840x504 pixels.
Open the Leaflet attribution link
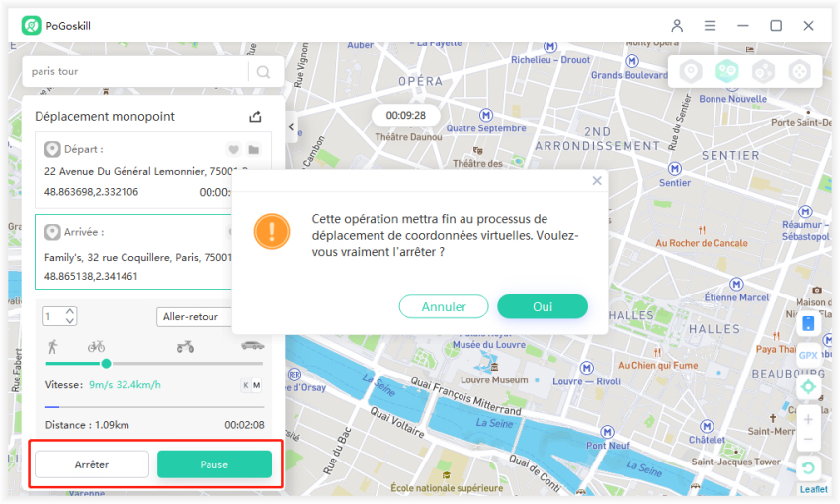point(813,489)
